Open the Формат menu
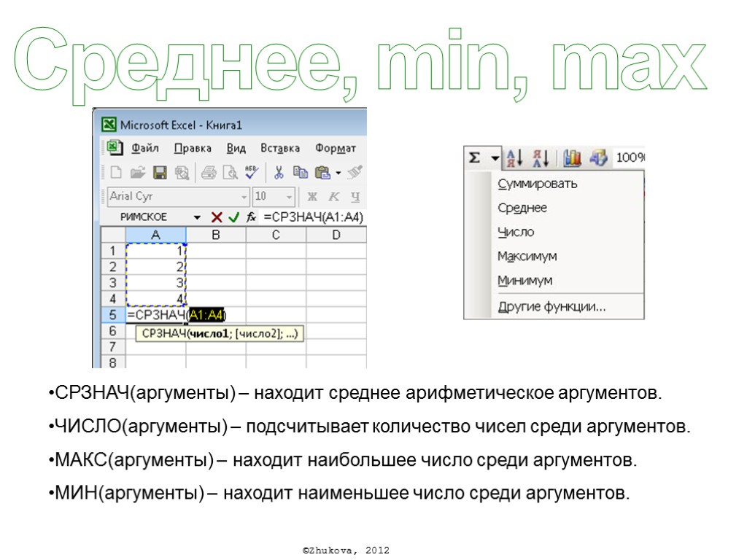747x560 pixels. pos(336,148)
